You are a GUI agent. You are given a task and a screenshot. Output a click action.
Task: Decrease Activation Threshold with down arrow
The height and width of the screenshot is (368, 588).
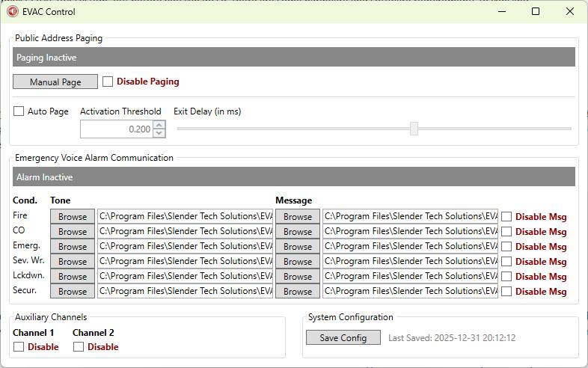159,133
